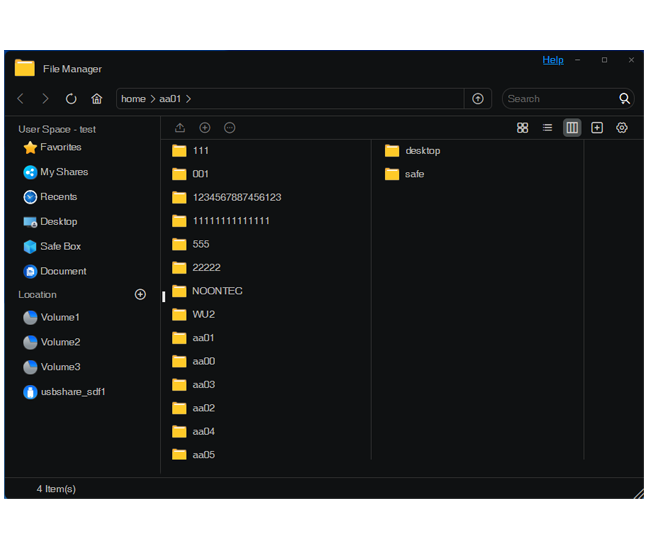
Task: Go to the home directory icon
Action: [97, 99]
